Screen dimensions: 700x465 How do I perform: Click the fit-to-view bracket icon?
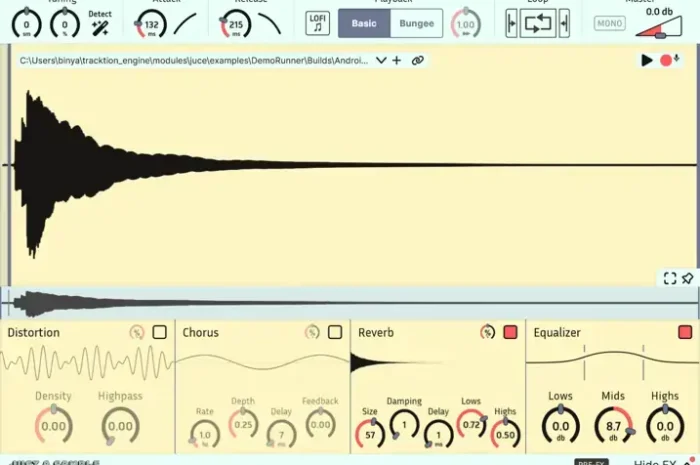click(x=670, y=278)
